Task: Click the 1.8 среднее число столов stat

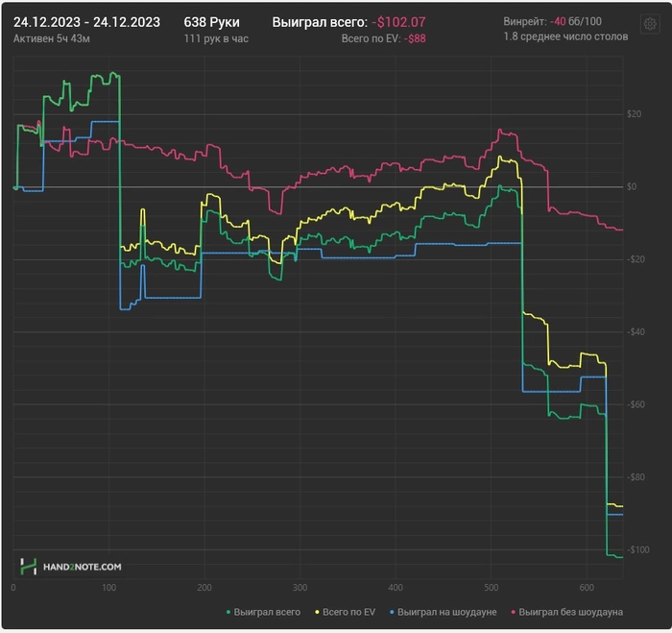Action: (564, 37)
